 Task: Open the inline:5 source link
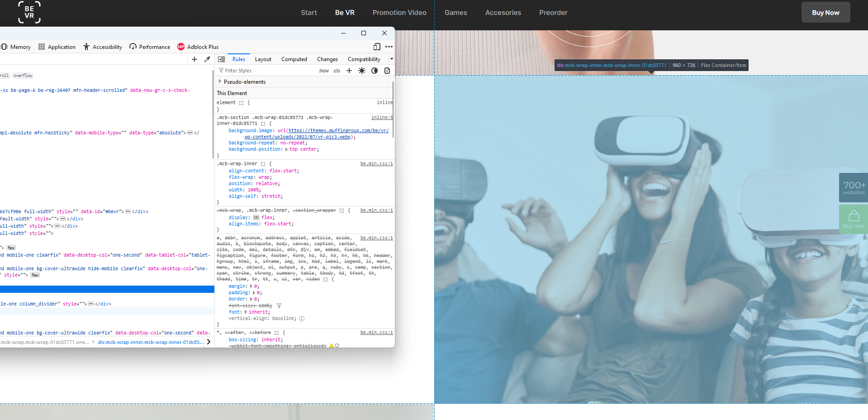382,117
